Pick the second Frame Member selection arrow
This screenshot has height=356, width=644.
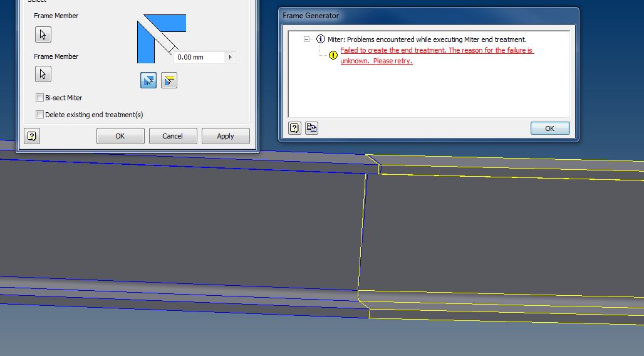click(43, 75)
